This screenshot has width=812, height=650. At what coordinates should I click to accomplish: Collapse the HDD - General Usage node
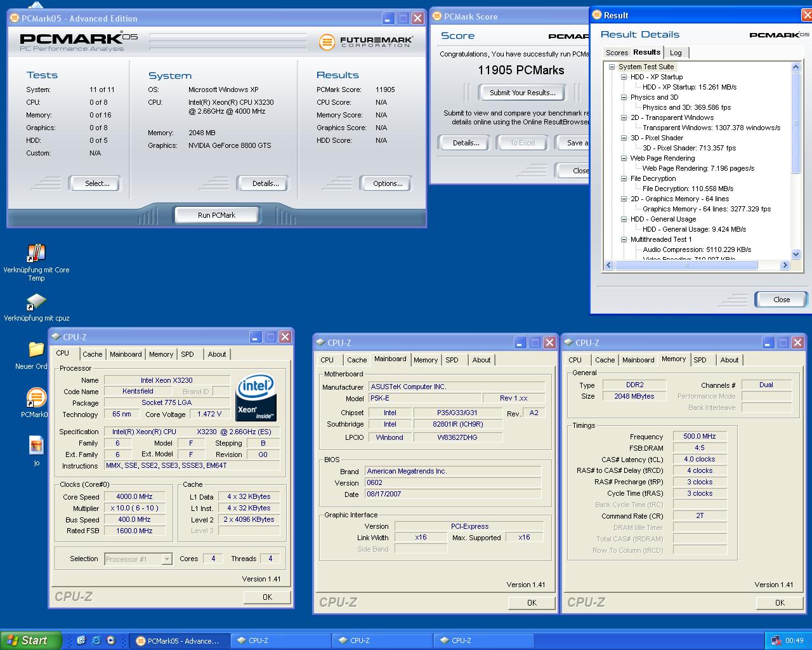click(x=624, y=219)
